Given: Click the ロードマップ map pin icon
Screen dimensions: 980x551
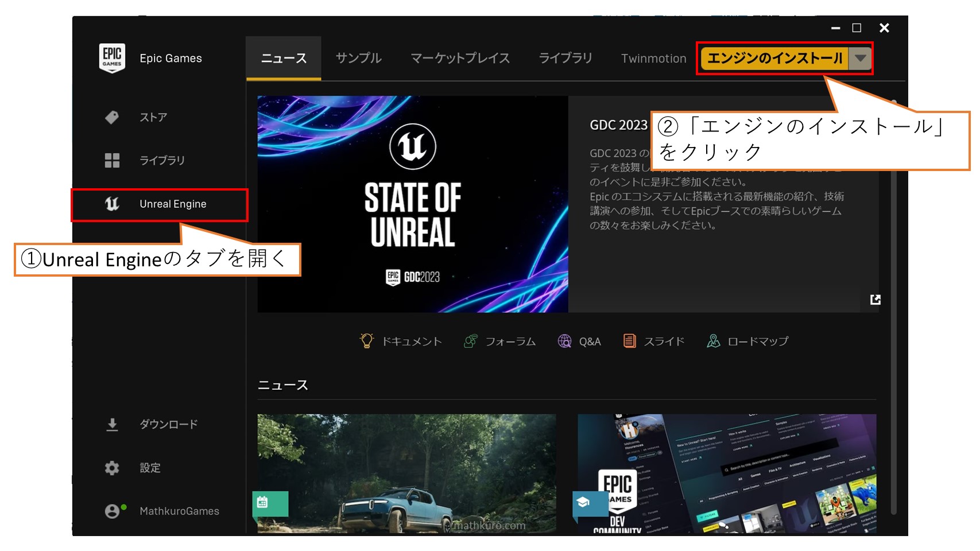Looking at the screenshot, I should point(713,341).
